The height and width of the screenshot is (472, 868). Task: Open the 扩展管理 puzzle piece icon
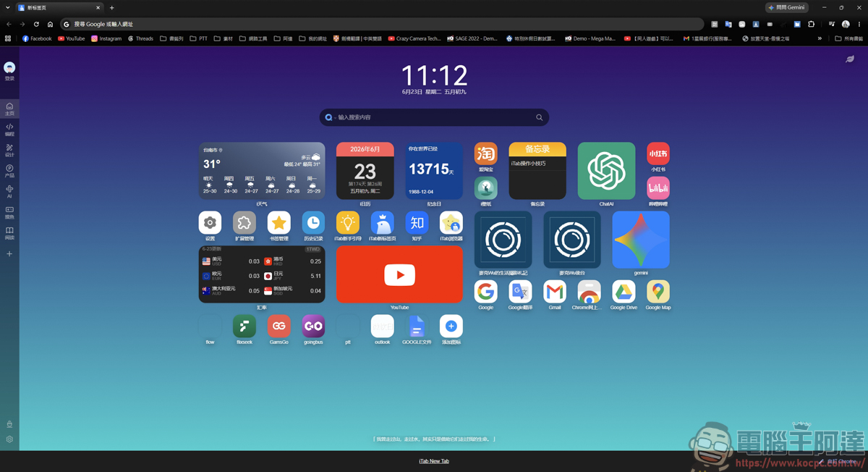click(x=244, y=223)
